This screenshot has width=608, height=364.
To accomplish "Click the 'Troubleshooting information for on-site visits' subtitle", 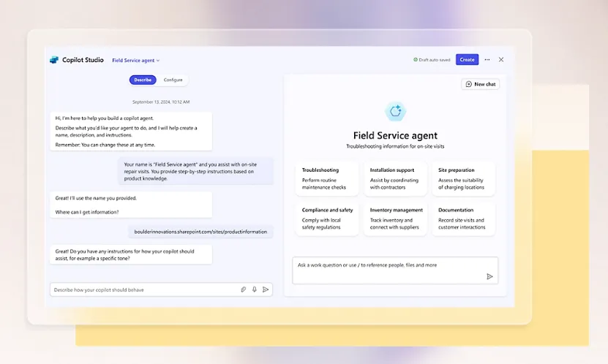I will pos(395,146).
